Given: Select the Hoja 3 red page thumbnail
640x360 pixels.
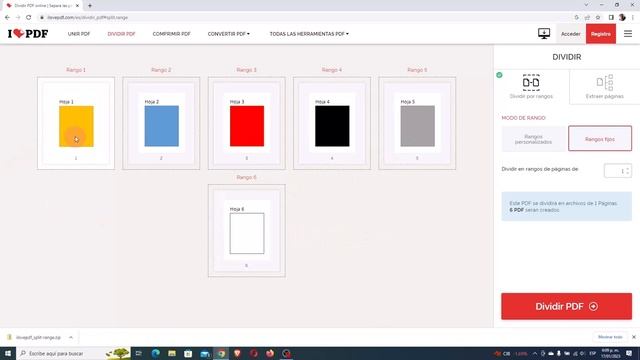Looking at the screenshot, I should point(247,123).
